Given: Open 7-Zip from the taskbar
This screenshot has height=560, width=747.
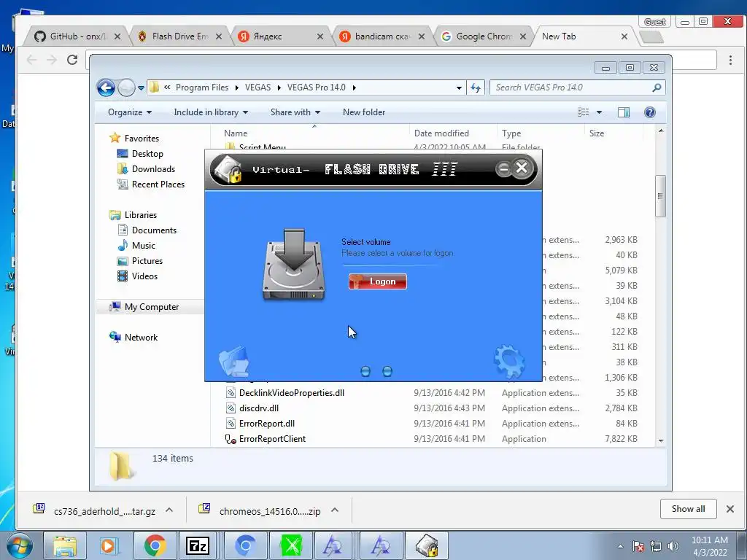Looking at the screenshot, I should click(198, 545).
